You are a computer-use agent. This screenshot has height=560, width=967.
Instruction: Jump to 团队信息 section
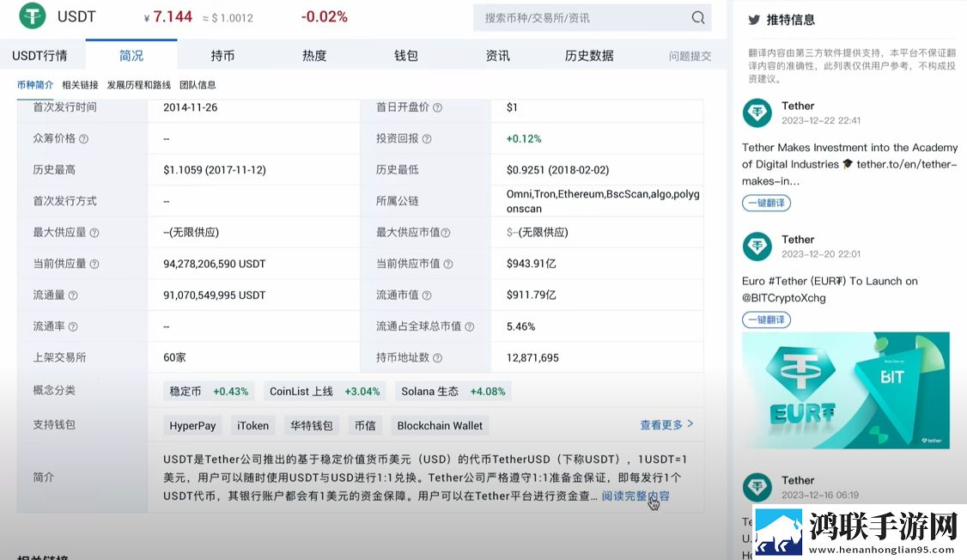tap(198, 84)
